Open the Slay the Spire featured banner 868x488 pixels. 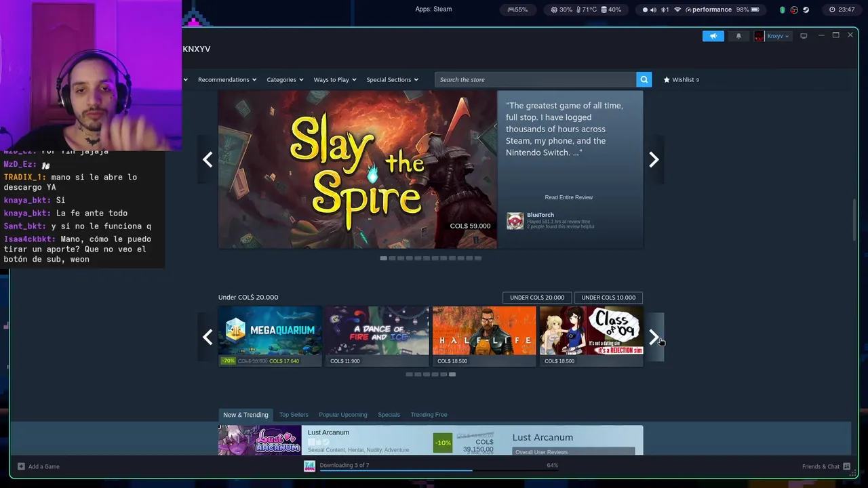pyautogui.click(x=357, y=169)
